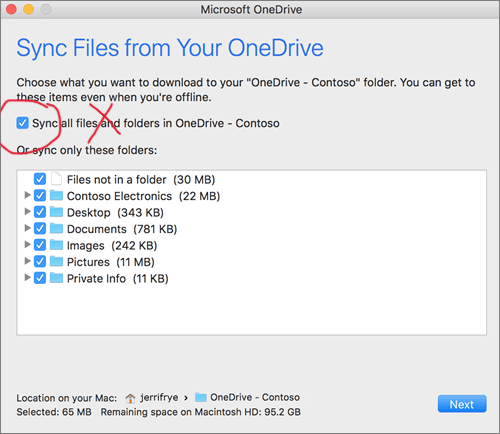500x434 pixels.
Task: Toggle the Contoso Electronics checkbox
Action: 40,195
